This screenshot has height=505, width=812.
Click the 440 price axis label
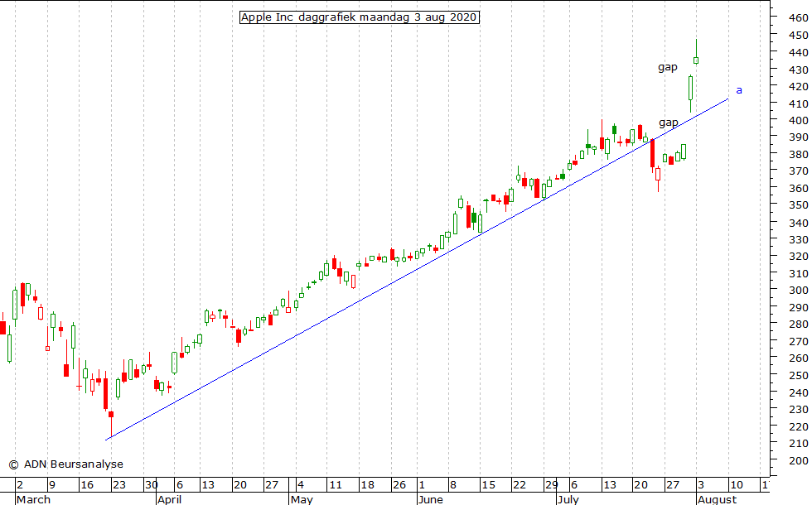(x=797, y=52)
